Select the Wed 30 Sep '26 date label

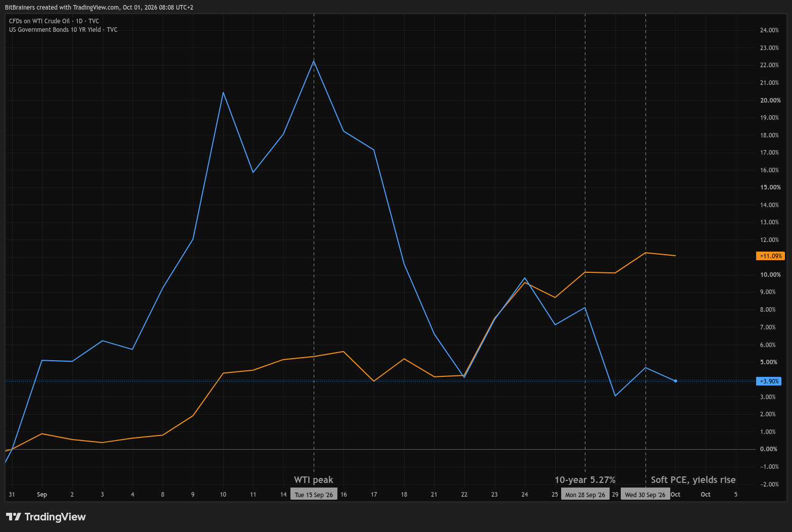(x=645, y=495)
